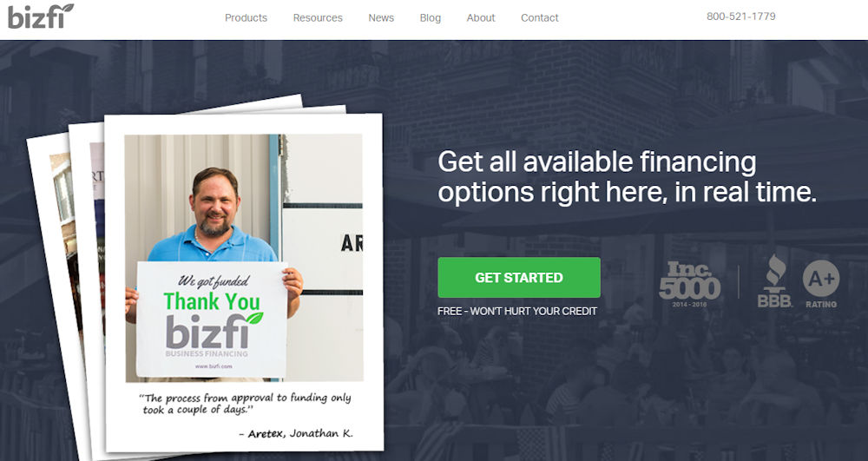
Task: Click the green GET STARTED button
Action: [x=519, y=277]
